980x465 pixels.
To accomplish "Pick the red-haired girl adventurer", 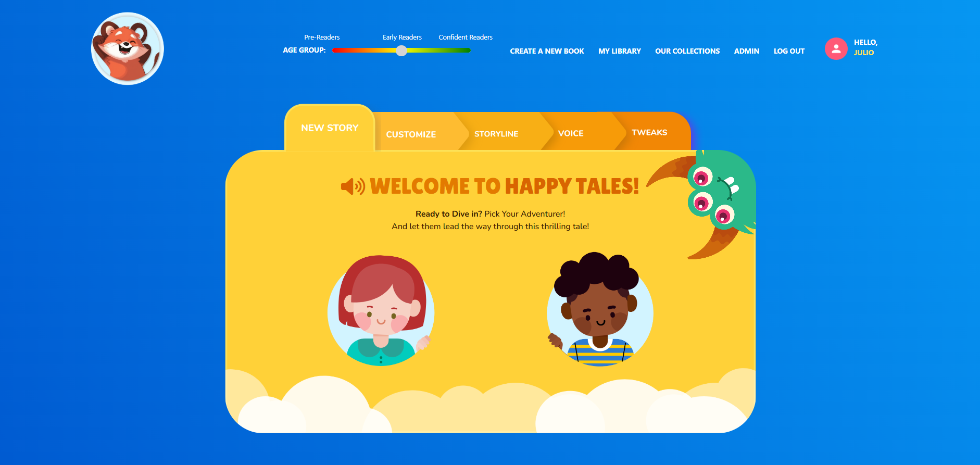I will click(x=381, y=311).
